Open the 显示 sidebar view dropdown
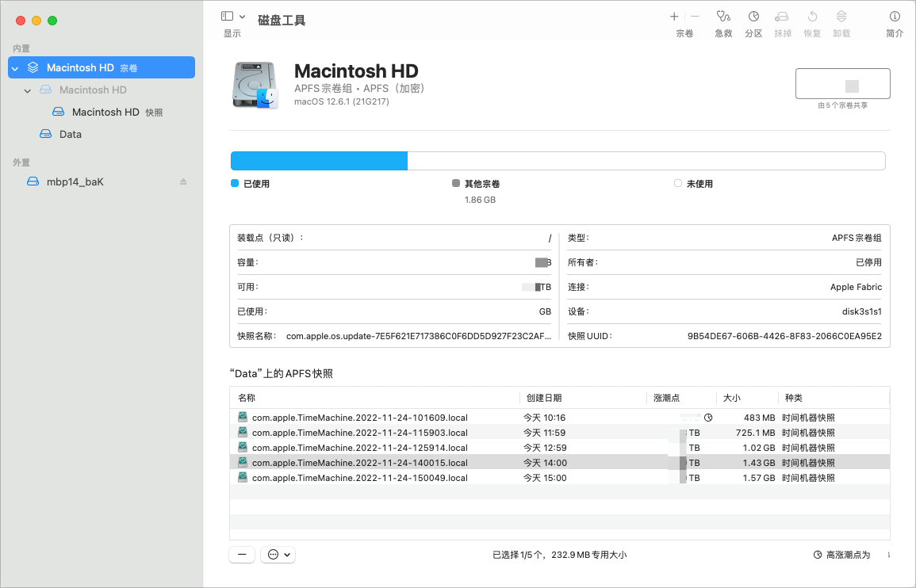916x588 pixels. (x=232, y=17)
